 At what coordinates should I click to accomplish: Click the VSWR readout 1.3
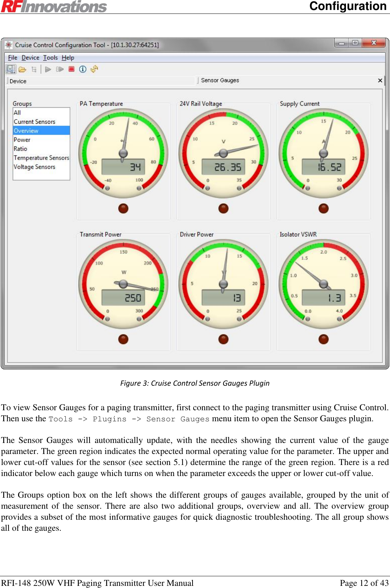[x=324, y=298]
